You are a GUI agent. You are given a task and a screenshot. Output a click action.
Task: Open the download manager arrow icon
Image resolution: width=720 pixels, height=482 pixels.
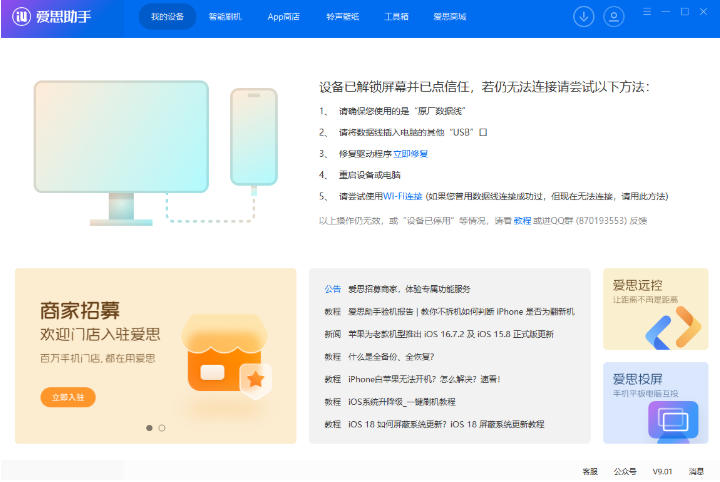pos(584,17)
